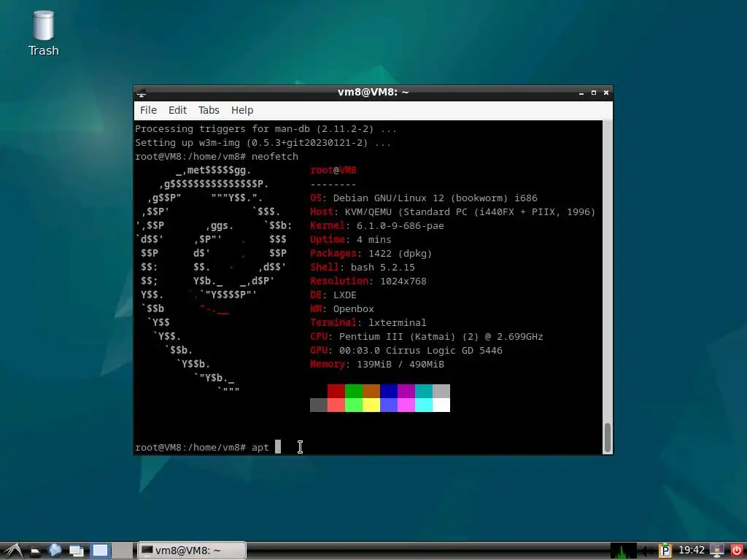
Task: Minimize the LXTerminal window
Action: click(581, 93)
